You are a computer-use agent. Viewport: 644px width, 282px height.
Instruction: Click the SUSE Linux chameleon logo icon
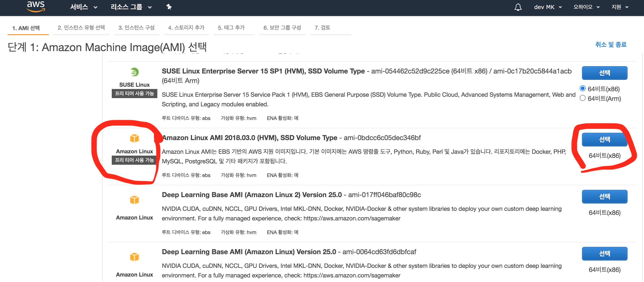coord(135,72)
